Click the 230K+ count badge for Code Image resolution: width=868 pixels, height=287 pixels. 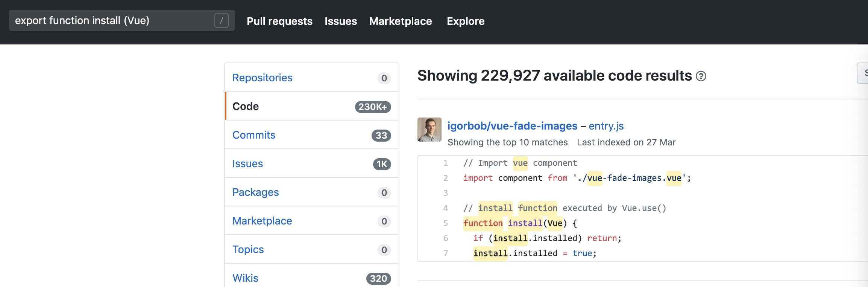[x=373, y=107]
